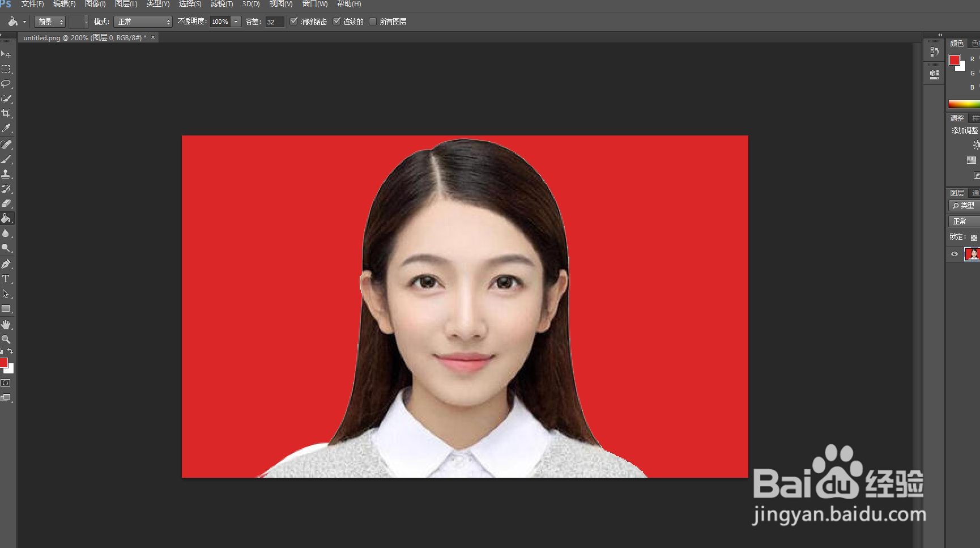
Task: Open the 文件(F) menu
Action: [32, 4]
